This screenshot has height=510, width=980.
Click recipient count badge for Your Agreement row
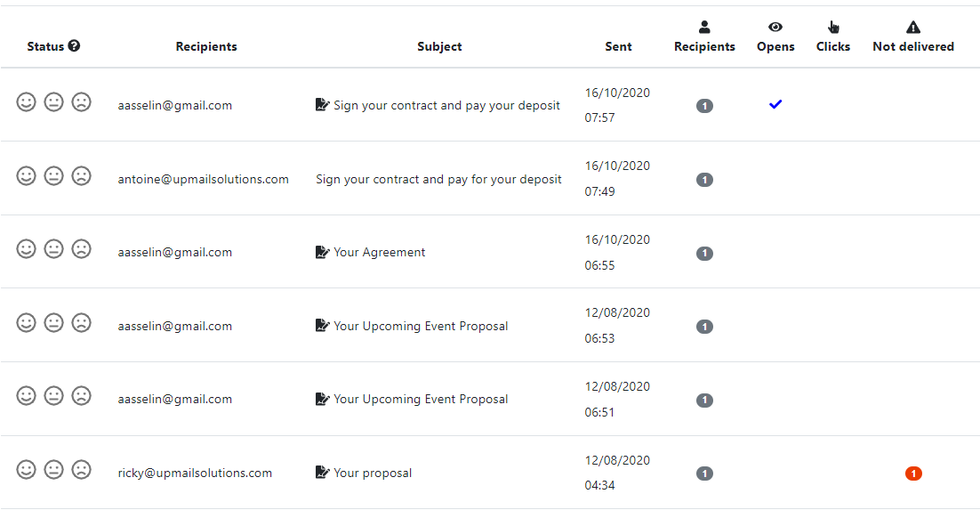coord(704,254)
